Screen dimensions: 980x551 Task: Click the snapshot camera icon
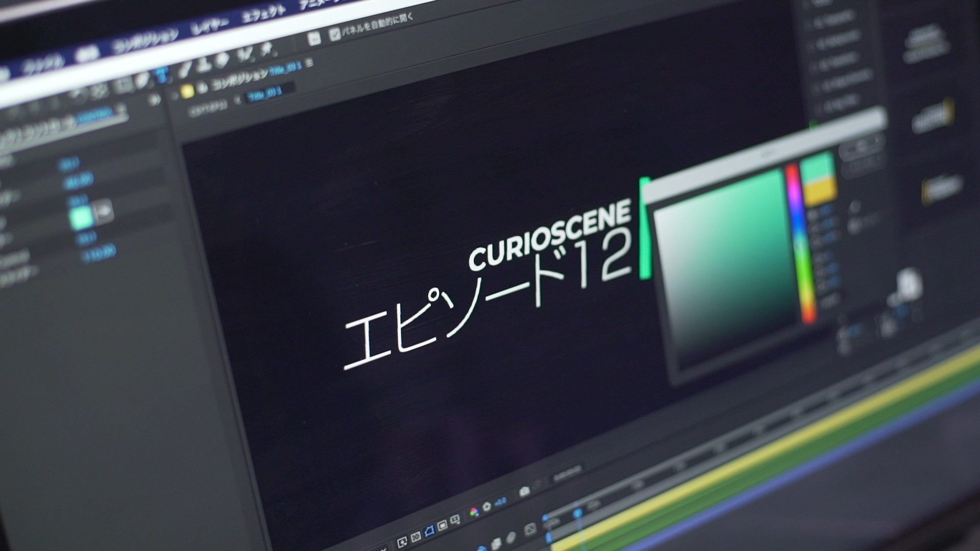pos(524,491)
